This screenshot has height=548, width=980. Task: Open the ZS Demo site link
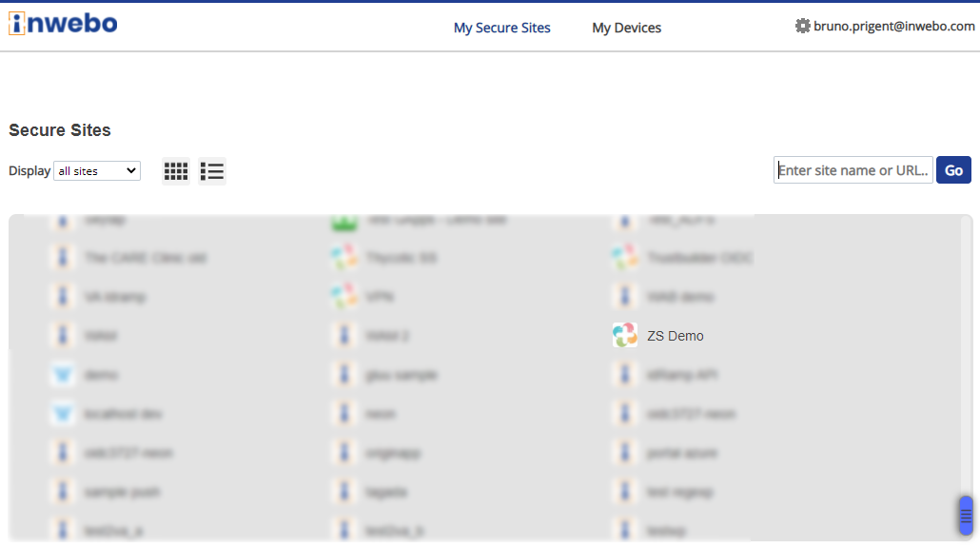coord(676,336)
